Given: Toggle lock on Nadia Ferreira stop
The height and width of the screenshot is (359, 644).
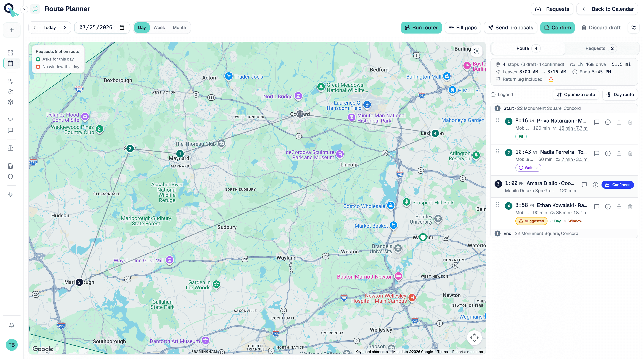Looking at the screenshot, I should [x=619, y=153].
